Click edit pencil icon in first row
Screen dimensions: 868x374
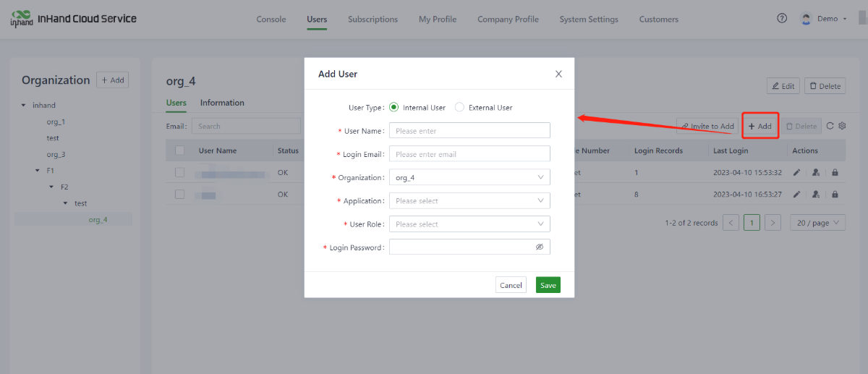coord(796,173)
